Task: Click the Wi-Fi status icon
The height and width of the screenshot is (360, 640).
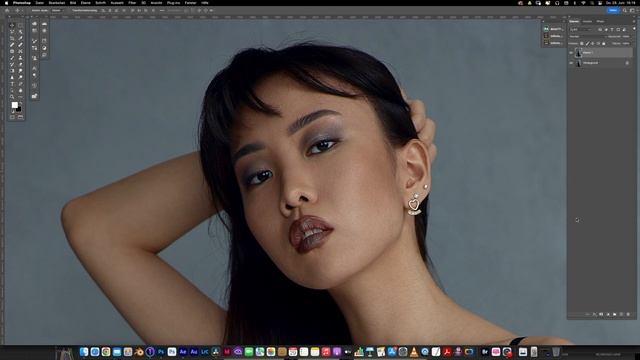Action: 583,3
